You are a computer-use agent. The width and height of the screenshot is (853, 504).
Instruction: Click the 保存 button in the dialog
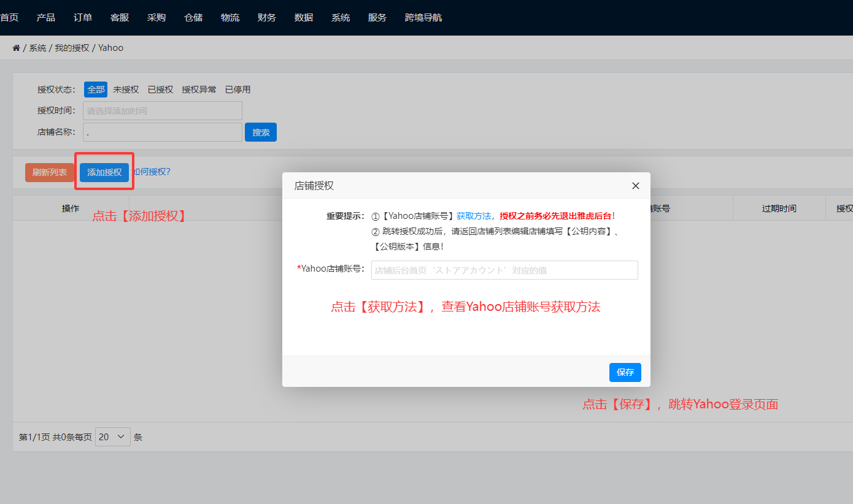625,372
